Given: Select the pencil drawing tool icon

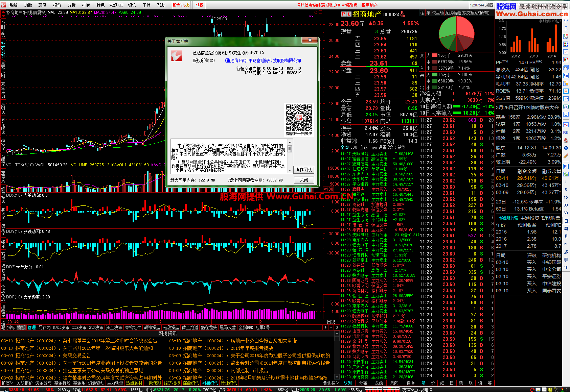Looking at the screenshot, I should (566, 156).
